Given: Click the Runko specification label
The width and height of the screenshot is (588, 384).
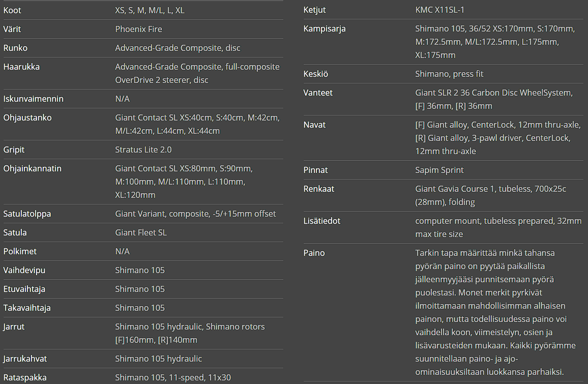Looking at the screenshot, I should pyautogui.click(x=15, y=48).
